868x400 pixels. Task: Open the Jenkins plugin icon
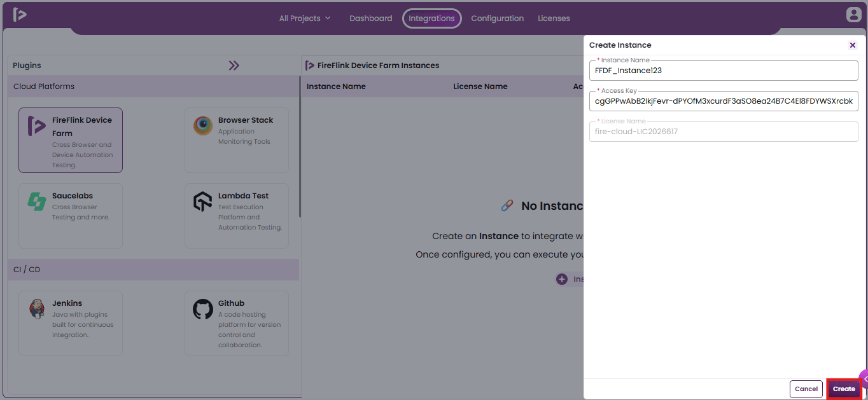tap(37, 309)
